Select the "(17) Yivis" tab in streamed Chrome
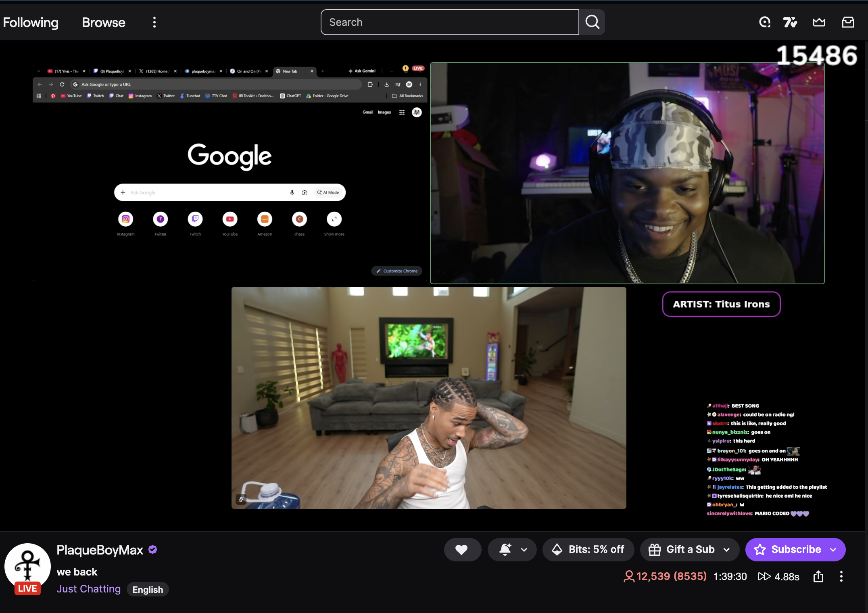The height and width of the screenshot is (613, 868). click(x=67, y=71)
